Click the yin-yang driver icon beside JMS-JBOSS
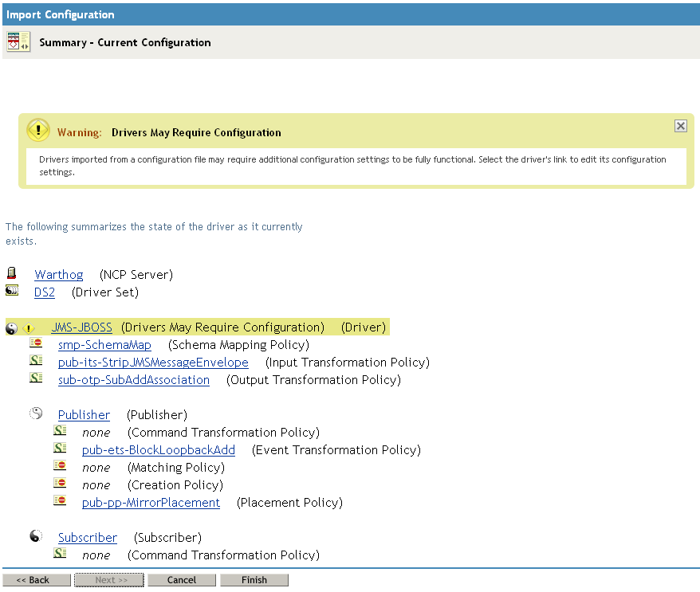Image resolution: width=700 pixels, height=592 pixels. [10, 327]
